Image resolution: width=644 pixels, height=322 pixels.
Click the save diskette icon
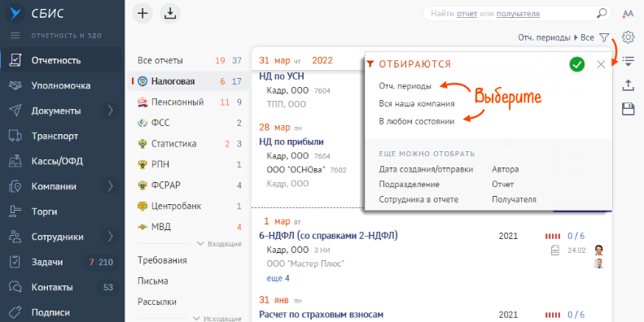pos(628,109)
